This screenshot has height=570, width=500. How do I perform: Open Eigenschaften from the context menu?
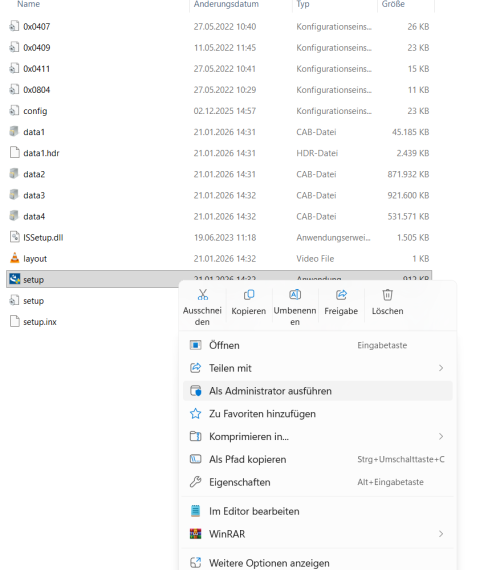click(x=317, y=482)
